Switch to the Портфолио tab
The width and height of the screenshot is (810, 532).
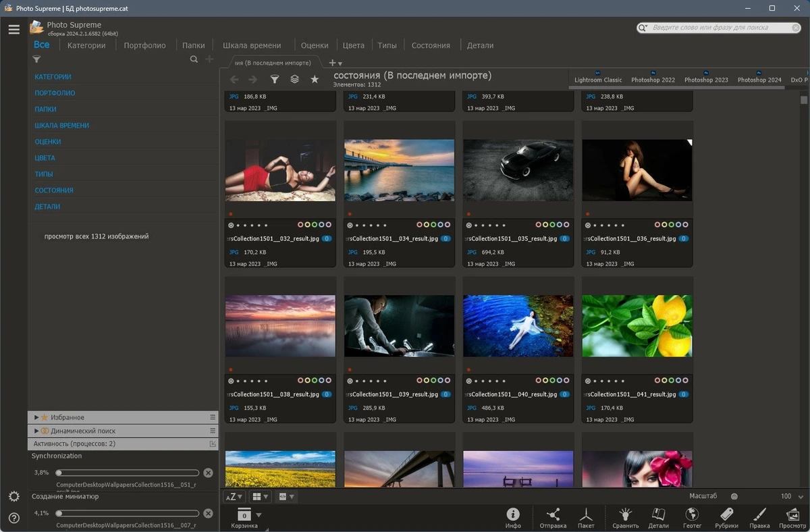[x=144, y=45]
